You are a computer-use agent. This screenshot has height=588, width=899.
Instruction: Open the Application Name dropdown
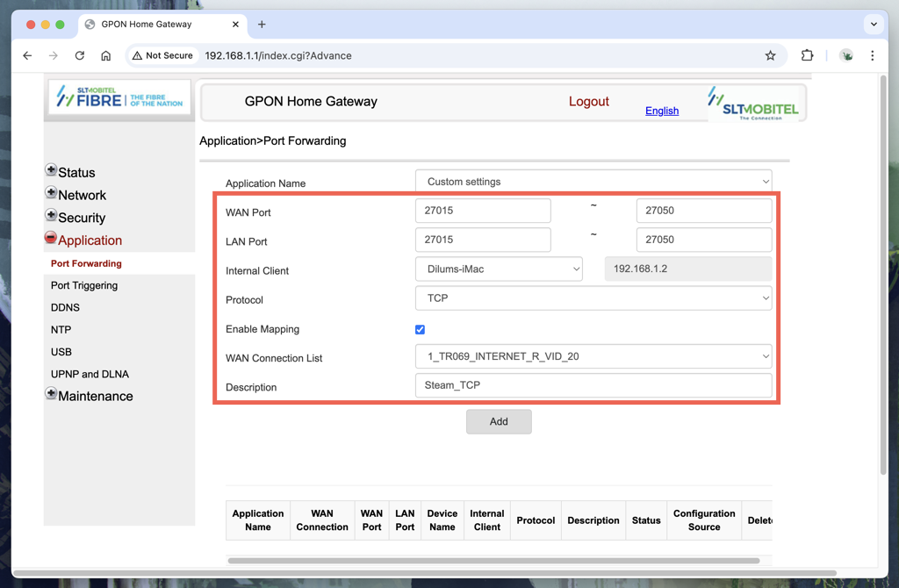tap(593, 182)
